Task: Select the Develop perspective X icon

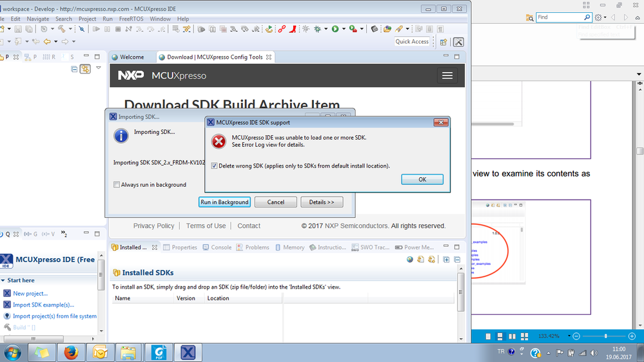Action: [x=459, y=42]
